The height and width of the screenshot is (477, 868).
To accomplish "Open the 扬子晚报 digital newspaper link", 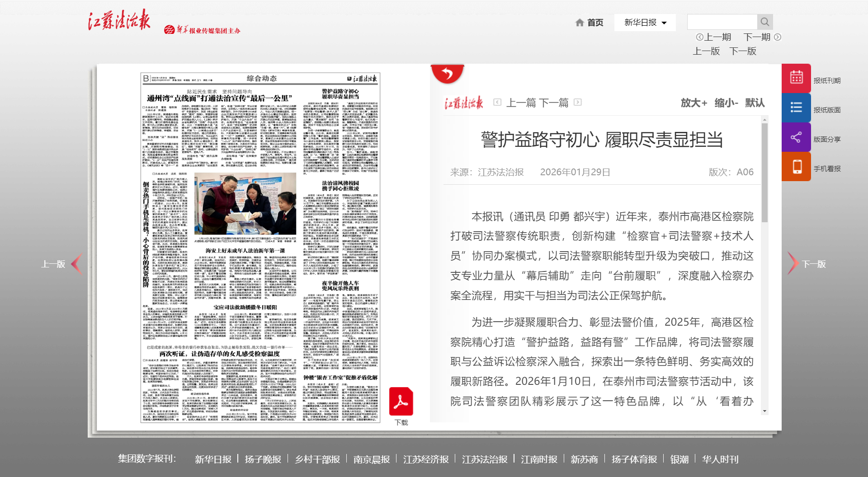I will click(x=263, y=458).
